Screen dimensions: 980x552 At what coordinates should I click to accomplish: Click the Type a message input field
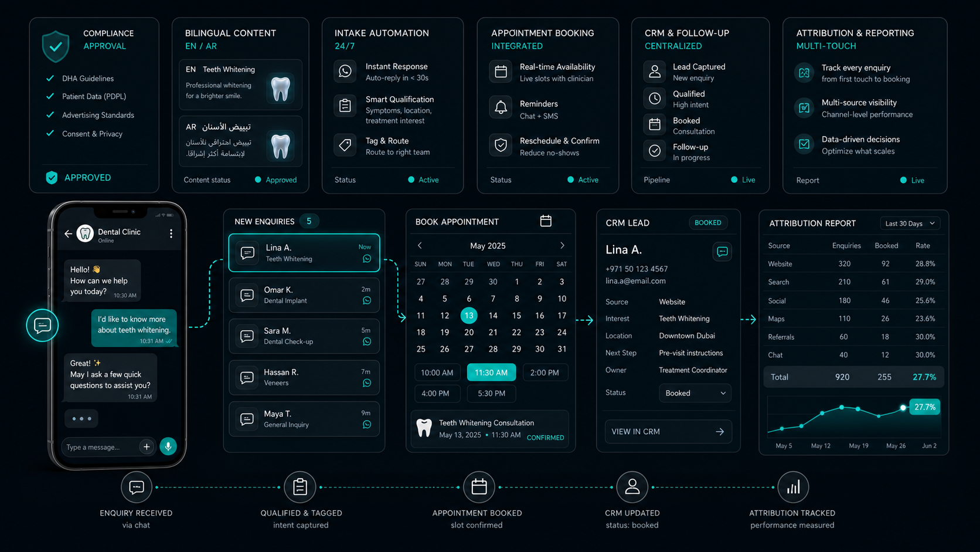[100, 447]
